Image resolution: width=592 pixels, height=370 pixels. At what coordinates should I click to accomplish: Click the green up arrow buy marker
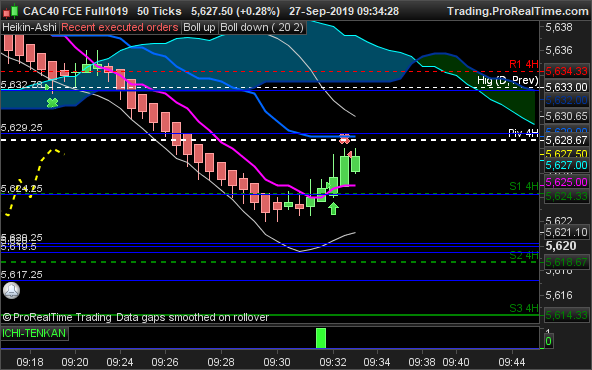[333, 208]
